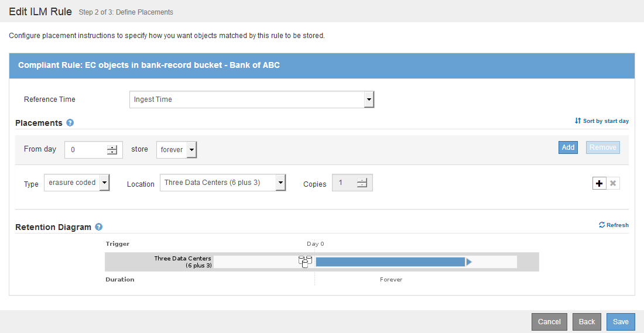The image size is (644, 333).
Task: Click the From day number input field
Action: tap(86, 150)
